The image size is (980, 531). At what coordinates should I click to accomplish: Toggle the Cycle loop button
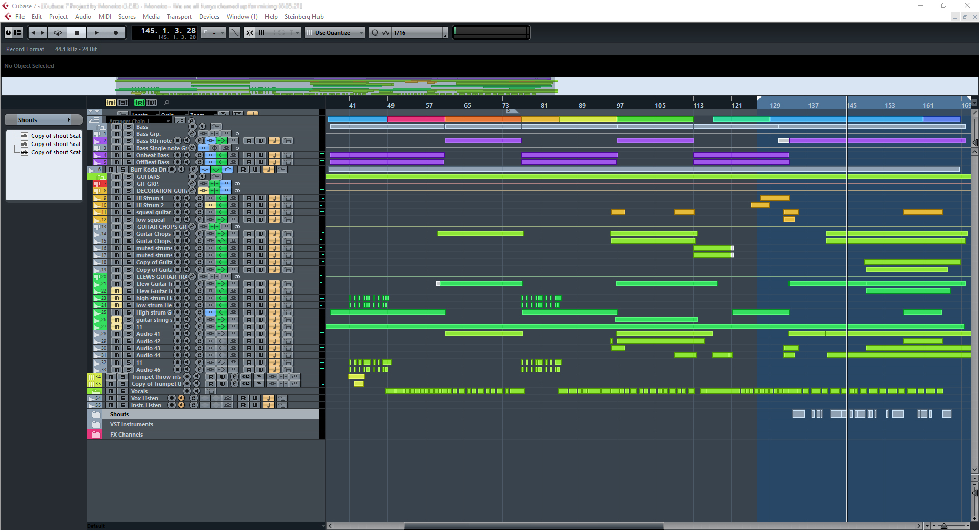[x=58, y=33]
